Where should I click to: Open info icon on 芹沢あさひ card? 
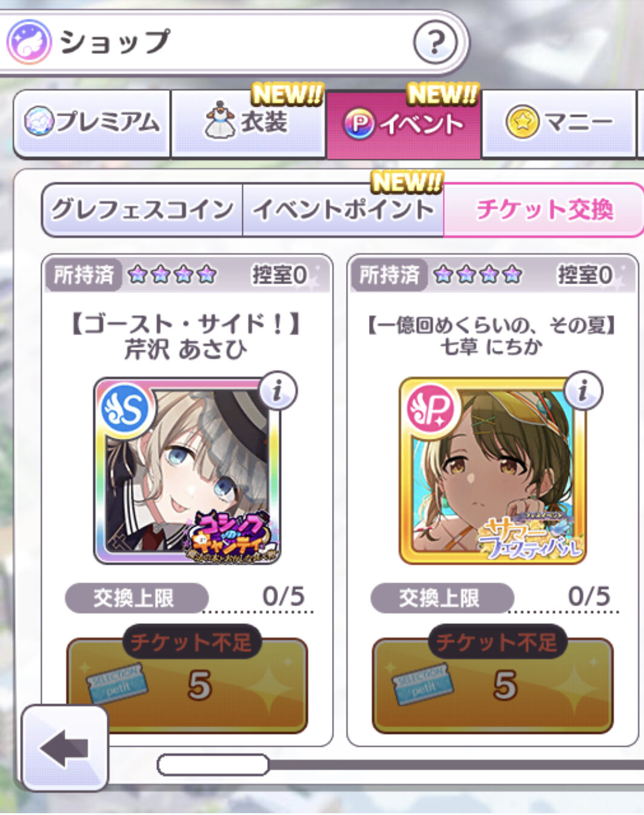coord(277,391)
